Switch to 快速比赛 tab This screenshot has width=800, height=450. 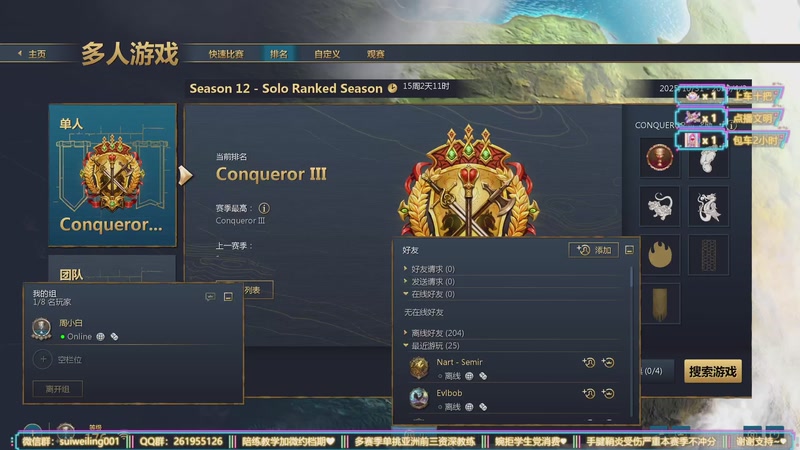coord(226,54)
